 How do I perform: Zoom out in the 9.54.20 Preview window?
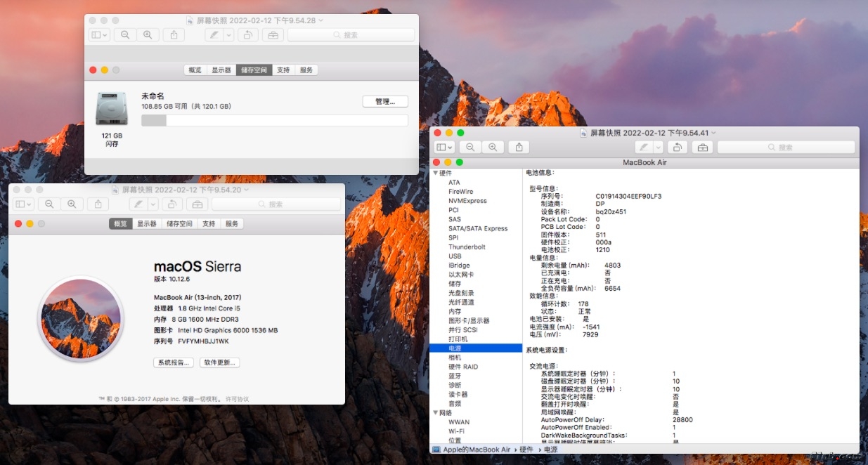tap(49, 204)
